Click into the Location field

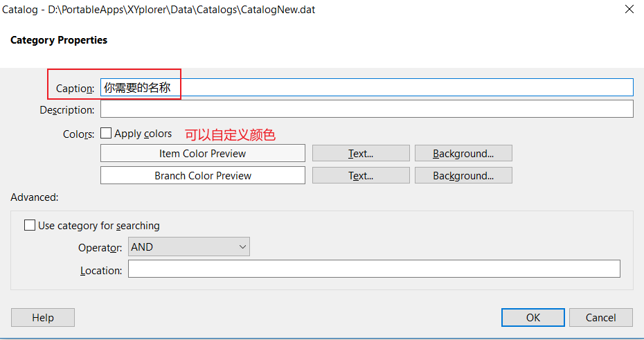tap(374, 269)
